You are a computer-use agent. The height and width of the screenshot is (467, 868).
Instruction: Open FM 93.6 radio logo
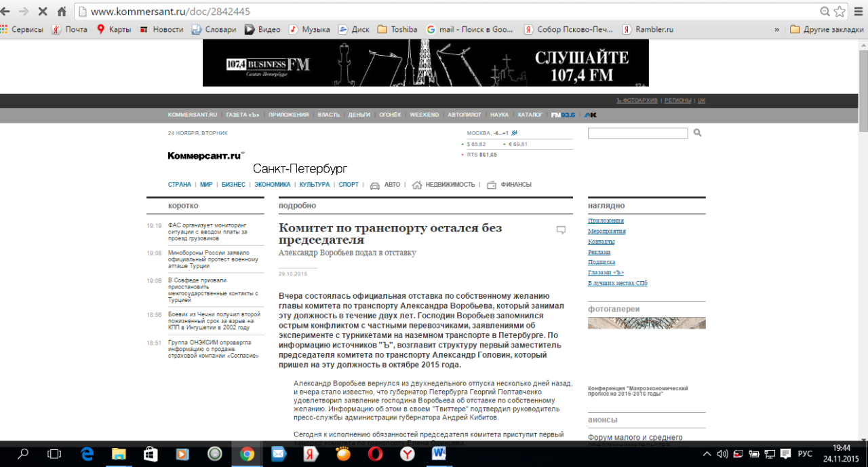(x=563, y=115)
